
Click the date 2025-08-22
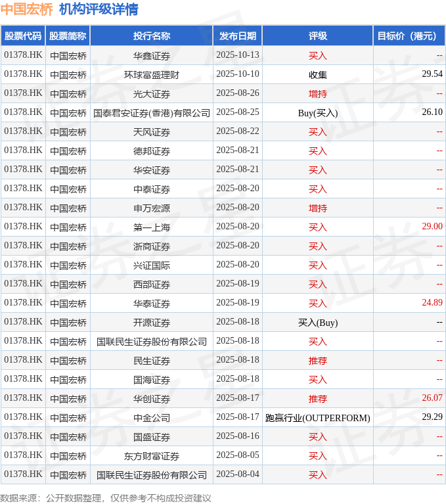click(x=238, y=131)
